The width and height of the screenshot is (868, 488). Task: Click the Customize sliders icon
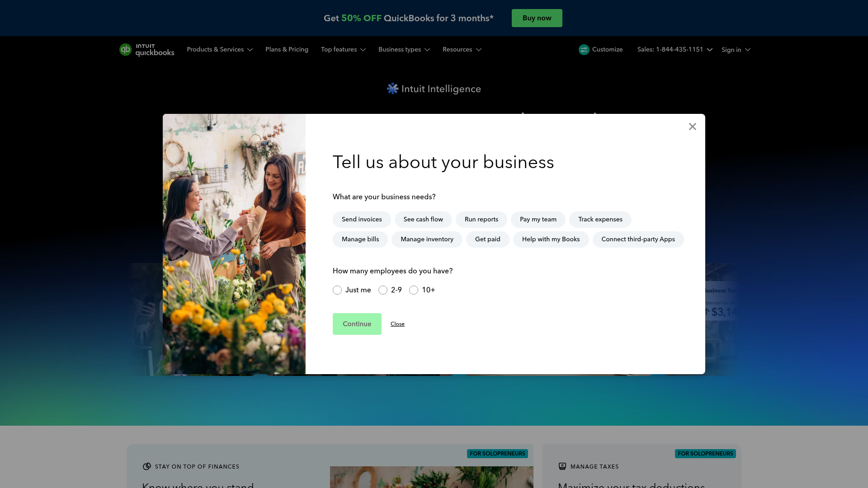coord(584,50)
